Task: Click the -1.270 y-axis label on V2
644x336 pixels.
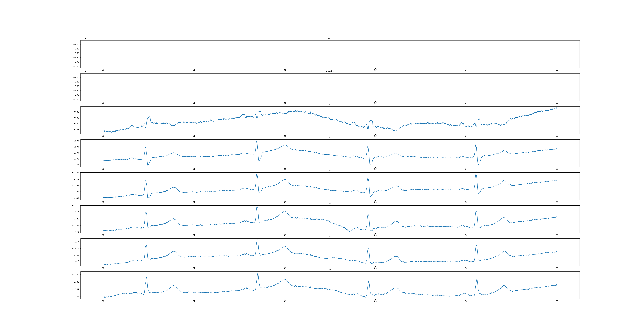Action: click(76, 141)
